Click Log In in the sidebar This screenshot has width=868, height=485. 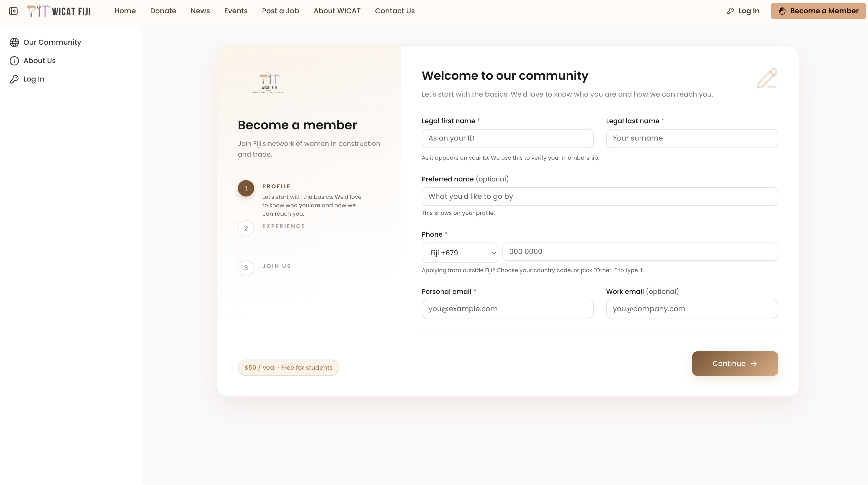click(27, 79)
